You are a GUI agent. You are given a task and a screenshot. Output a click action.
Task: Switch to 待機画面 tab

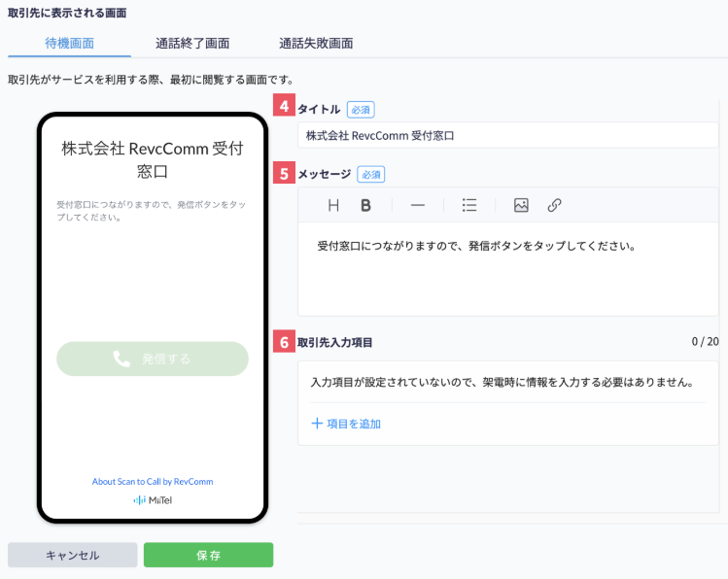coord(69,43)
